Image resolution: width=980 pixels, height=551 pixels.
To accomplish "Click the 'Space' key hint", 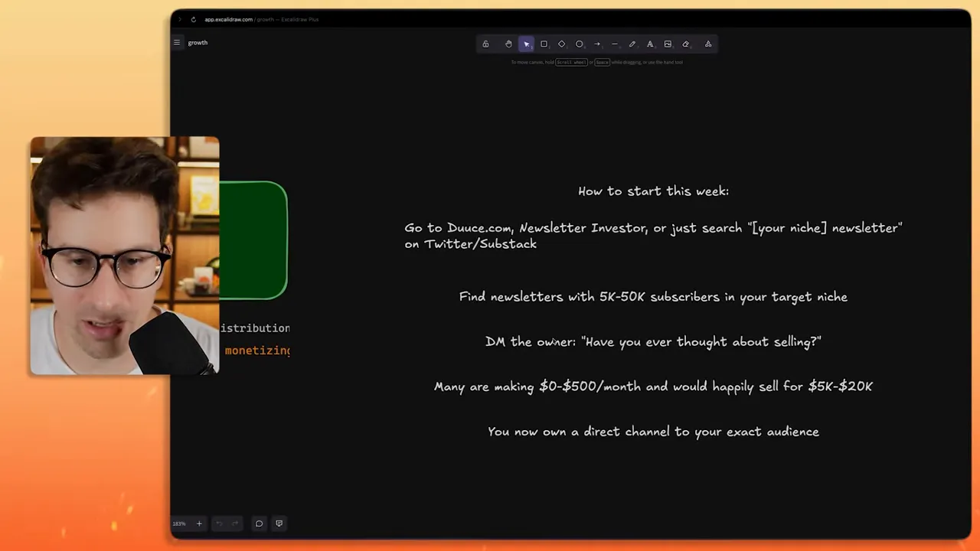I will 602,62.
